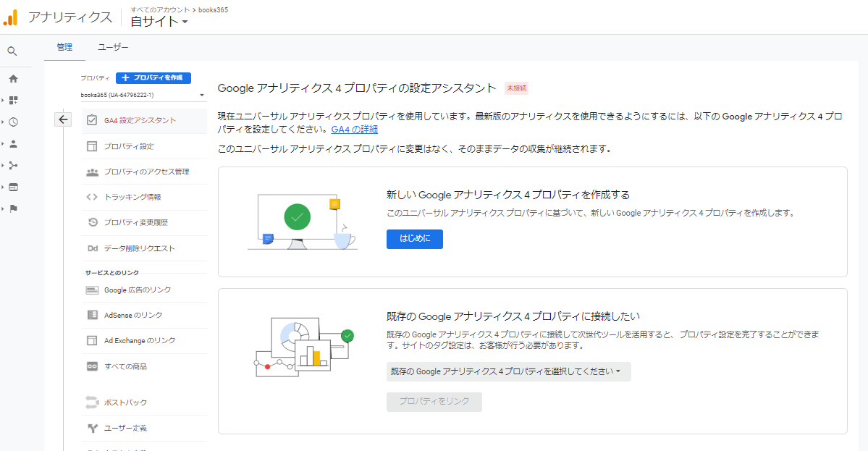Image resolution: width=868 pixels, height=451 pixels.
Task: Open the realtime clock icon in sidebar
Action: pyautogui.click(x=13, y=122)
